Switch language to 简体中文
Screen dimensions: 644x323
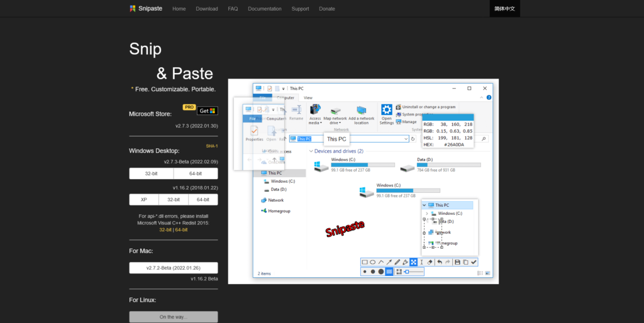point(505,9)
